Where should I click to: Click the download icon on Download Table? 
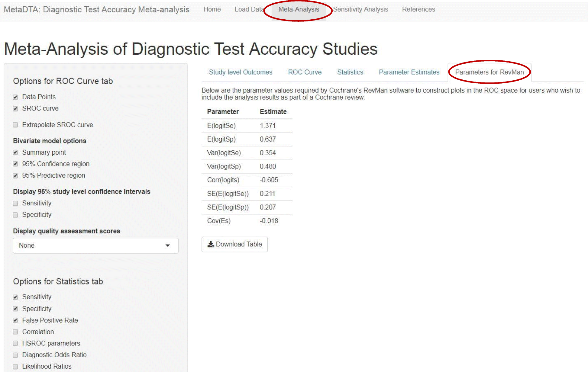(x=211, y=244)
